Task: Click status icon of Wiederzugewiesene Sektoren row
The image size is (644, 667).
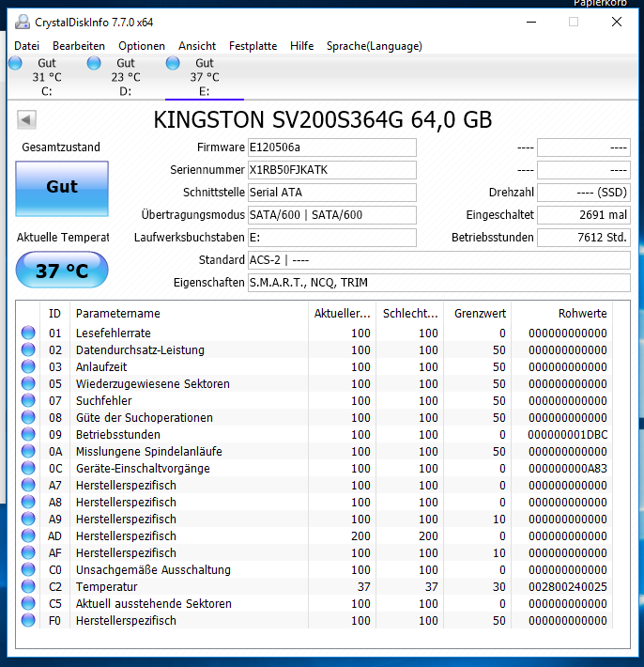Action: point(28,383)
